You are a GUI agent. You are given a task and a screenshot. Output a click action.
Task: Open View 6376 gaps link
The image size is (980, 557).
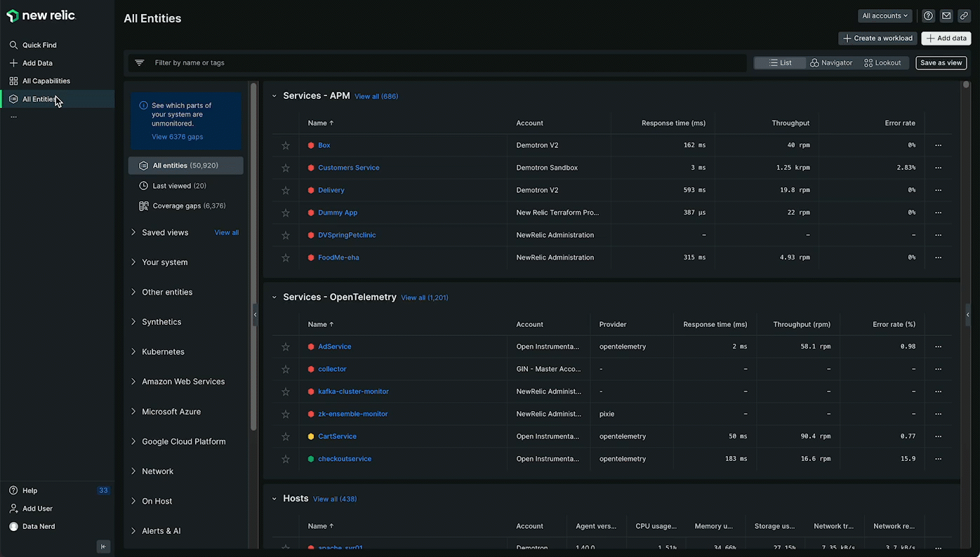pyautogui.click(x=177, y=137)
